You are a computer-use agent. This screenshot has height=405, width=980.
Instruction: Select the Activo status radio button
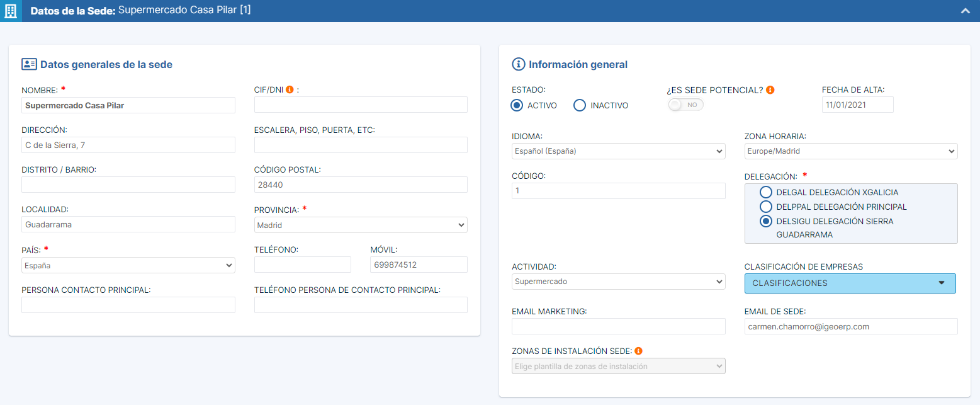pyautogui.click(x=517, y=105)
